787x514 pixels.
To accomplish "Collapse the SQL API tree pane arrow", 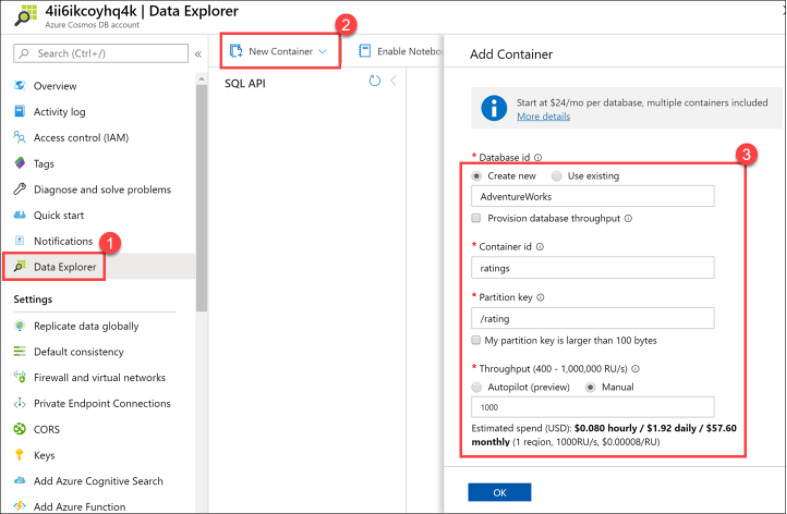I will [393, 81].
